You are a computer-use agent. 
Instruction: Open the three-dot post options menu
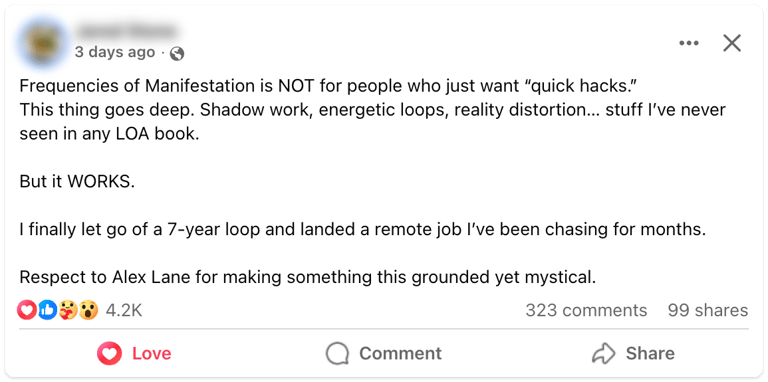click(x=689, y=43)
